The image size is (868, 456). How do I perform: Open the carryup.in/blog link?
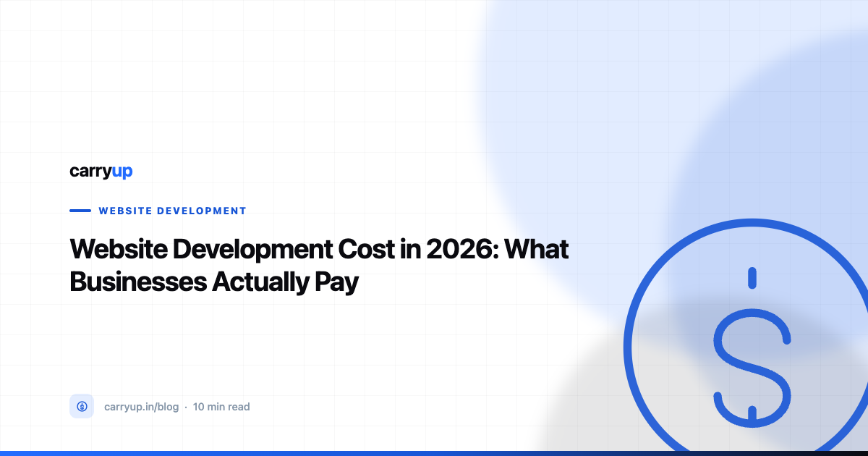[x=141, y=407]
